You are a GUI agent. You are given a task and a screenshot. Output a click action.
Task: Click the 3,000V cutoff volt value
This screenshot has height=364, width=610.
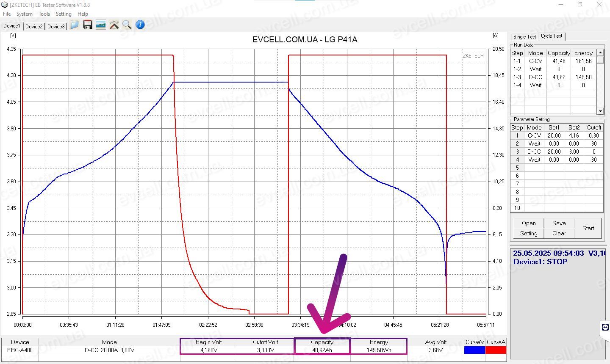[266, 350]
